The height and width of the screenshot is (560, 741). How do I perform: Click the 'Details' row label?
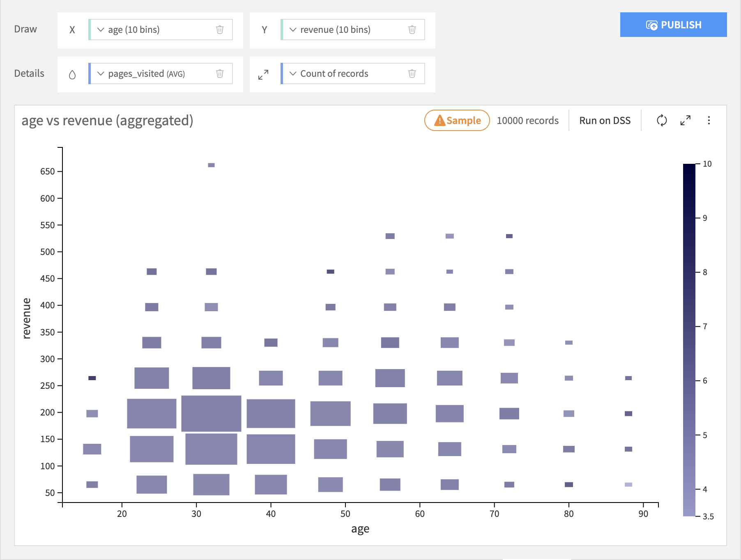point(29,73)
